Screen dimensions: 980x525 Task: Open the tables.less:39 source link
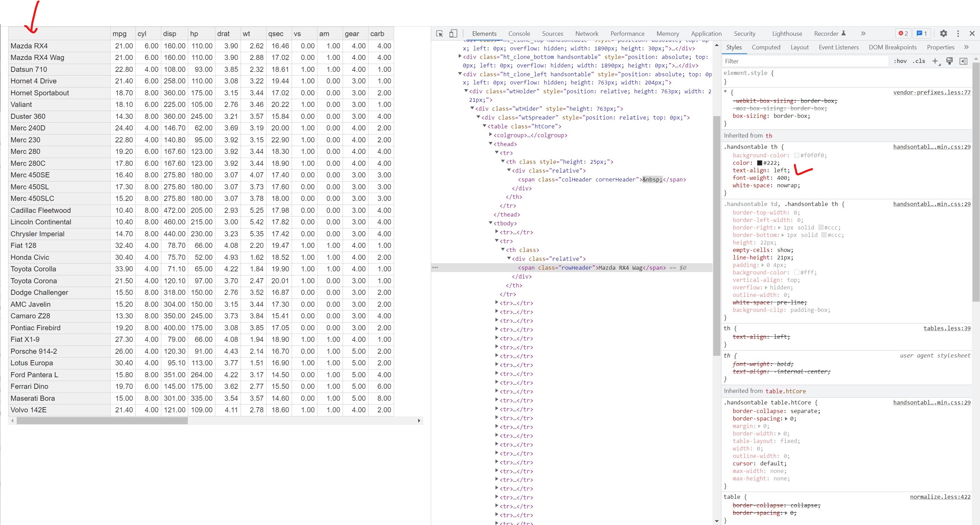click(x=947, y=328)
